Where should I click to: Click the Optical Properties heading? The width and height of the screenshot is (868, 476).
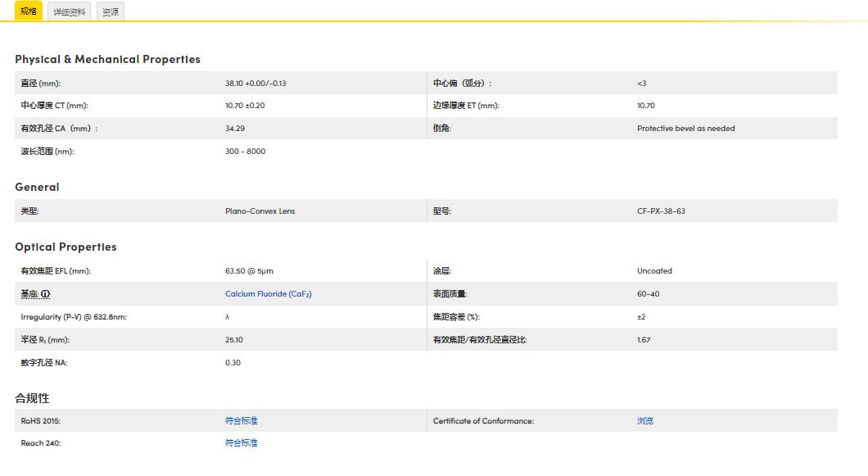(x=66, y=247)
